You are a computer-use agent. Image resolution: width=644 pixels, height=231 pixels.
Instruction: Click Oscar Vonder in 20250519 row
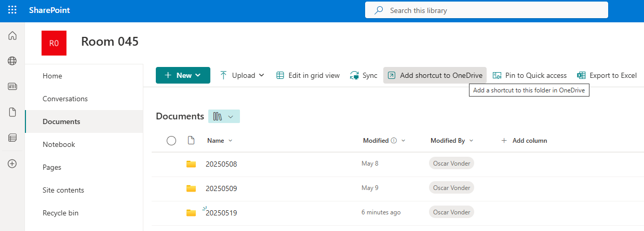[x=452, y=212]
